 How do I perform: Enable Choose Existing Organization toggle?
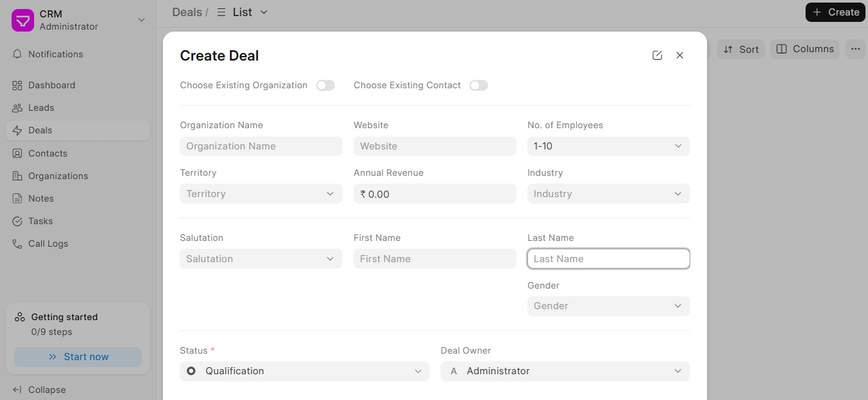(325, 86)
